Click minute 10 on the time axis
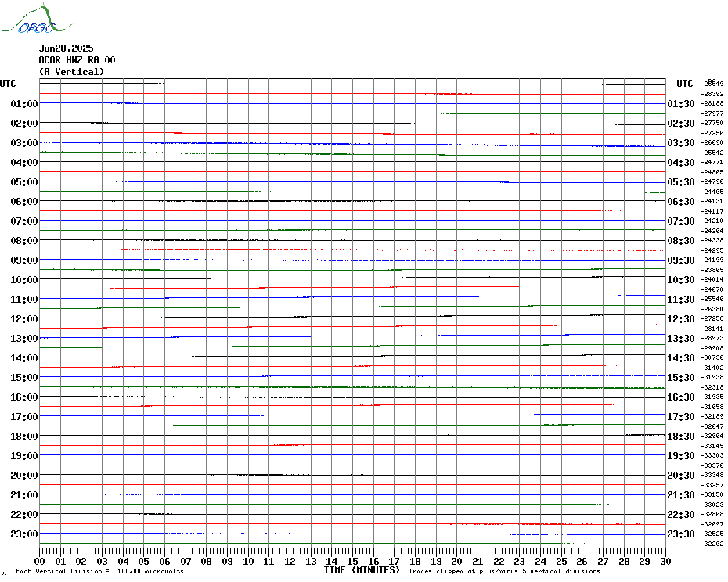Image resolution: width=728 pixels, height=582 pixels. [x=248, y=561]
